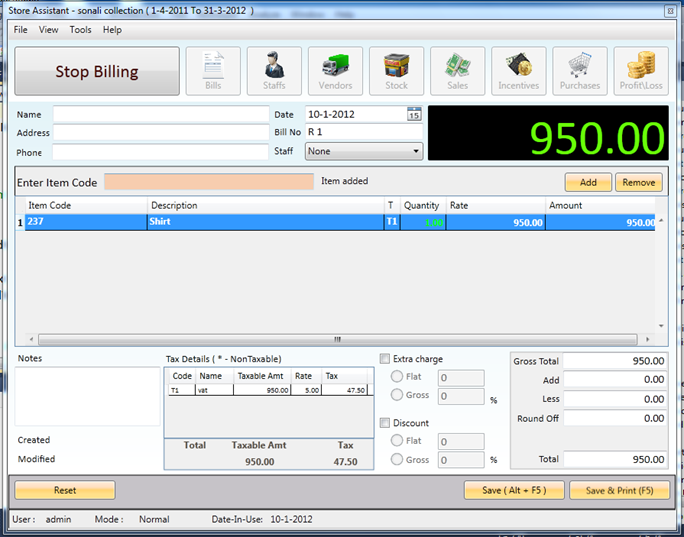
Task: Click the Amount column header
Action: point(601,205)
